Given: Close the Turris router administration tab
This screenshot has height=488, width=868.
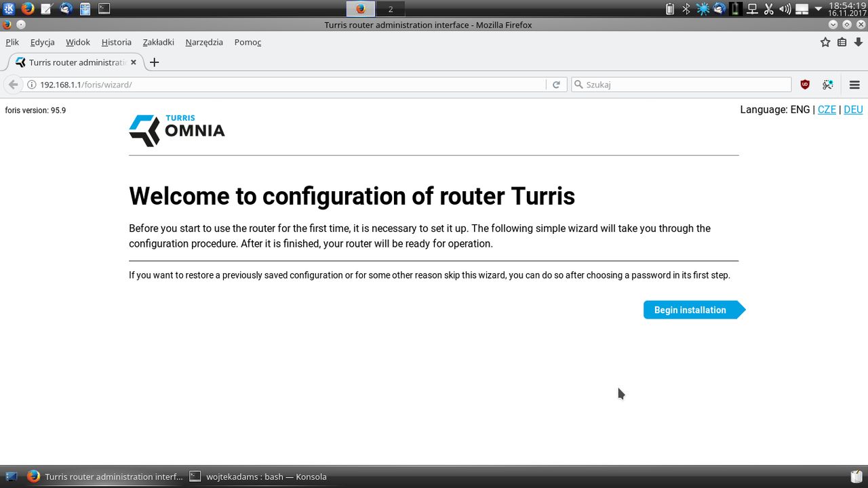Looking at the screenshot, I should [134, 62].
